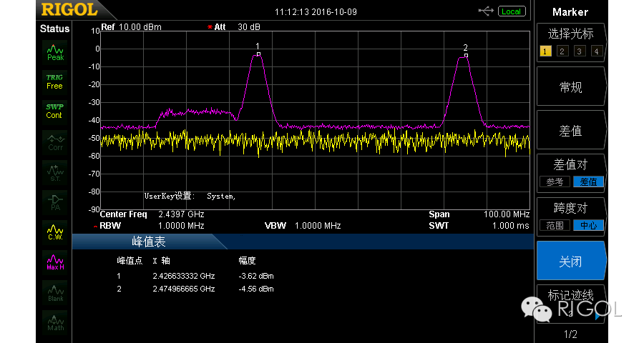Click the SWP Cont status icon
644x343 pixels.
point(54,111)
